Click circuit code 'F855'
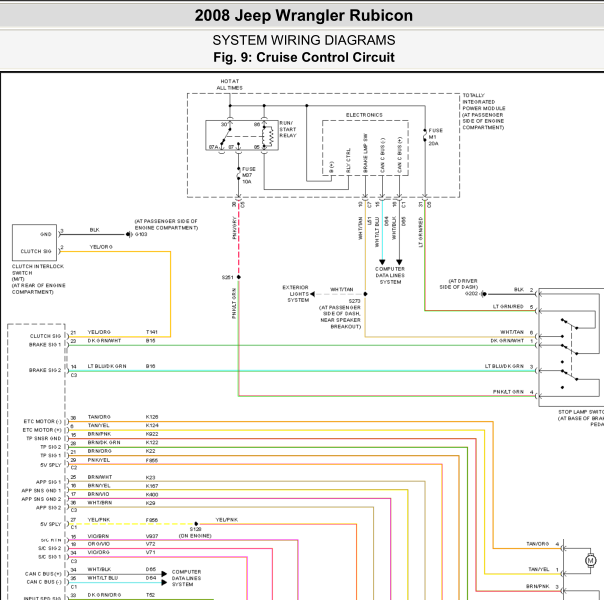The image size is (604, 600). 152,460
